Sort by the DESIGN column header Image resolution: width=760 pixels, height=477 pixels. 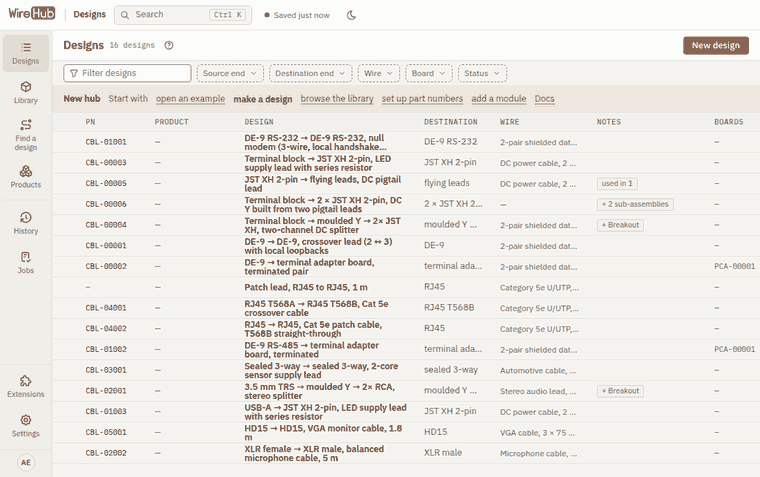pos(259,122)
